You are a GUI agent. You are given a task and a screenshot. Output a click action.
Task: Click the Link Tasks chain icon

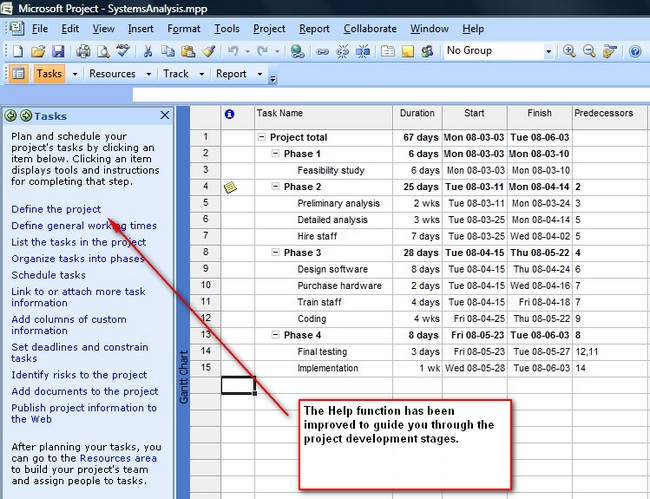[323, 51]
